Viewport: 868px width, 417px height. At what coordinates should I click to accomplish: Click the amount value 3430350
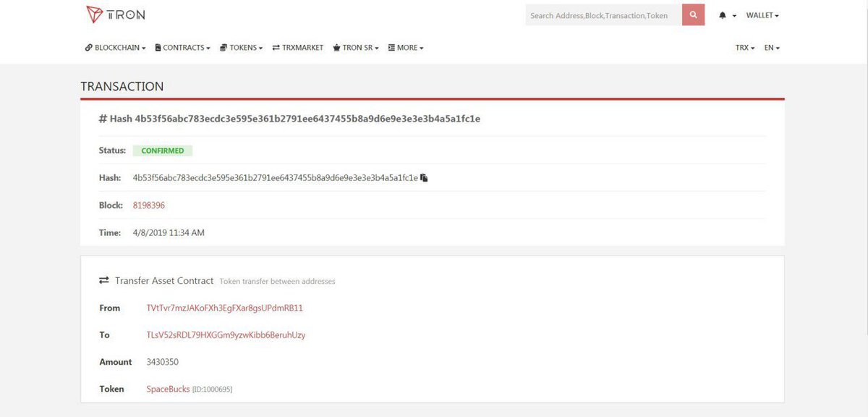pos(163,362)
